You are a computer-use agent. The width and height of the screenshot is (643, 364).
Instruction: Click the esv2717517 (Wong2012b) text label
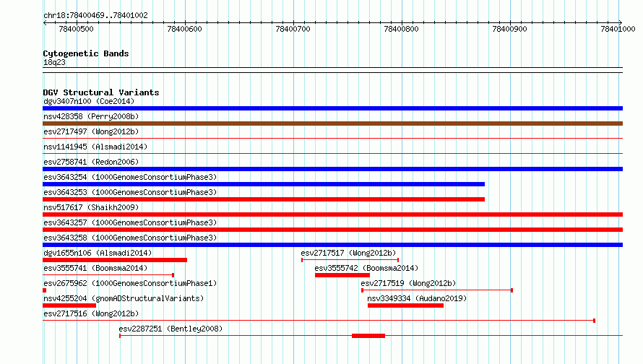tap(348, 253)
